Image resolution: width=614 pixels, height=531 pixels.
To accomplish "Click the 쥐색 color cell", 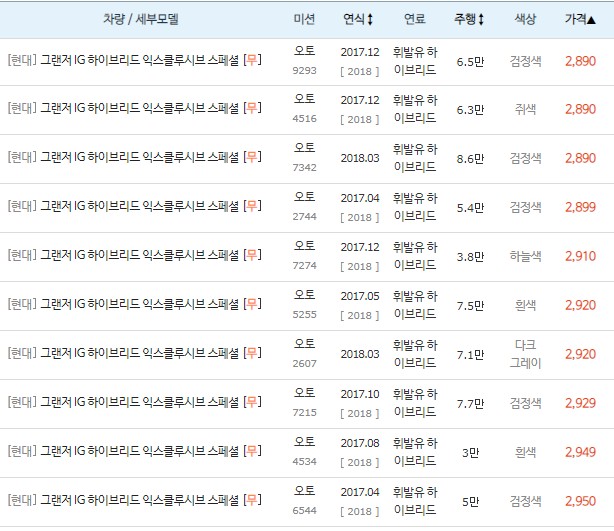I will tap(525, 109).
